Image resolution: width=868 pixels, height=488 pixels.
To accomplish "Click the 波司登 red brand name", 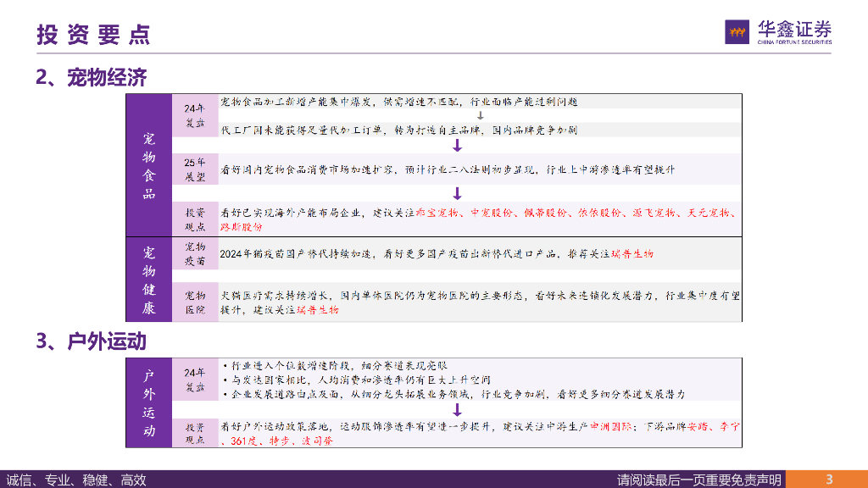I will 317,441.
